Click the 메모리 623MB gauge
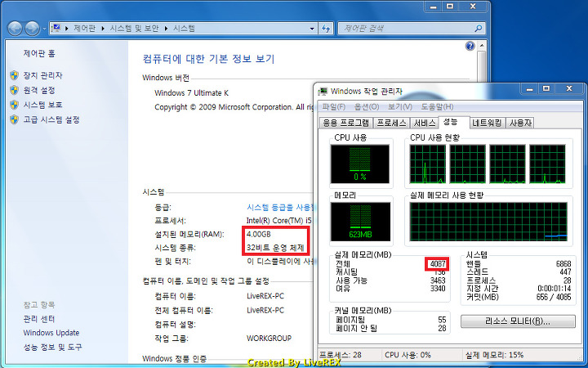This screenshot has width=588, height=368. click(x=360, y=222)
